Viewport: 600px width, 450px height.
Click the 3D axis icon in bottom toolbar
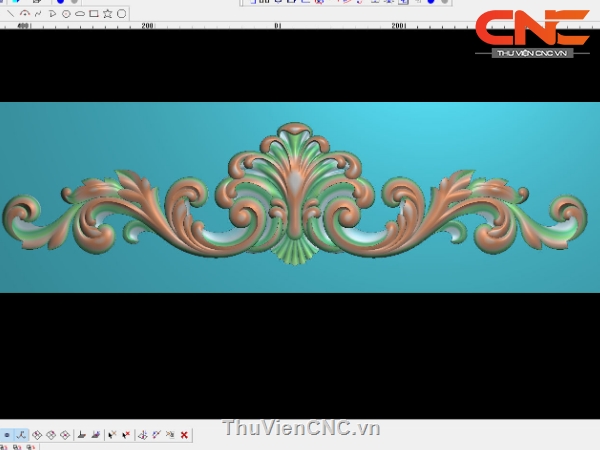(x=142, y=435)
